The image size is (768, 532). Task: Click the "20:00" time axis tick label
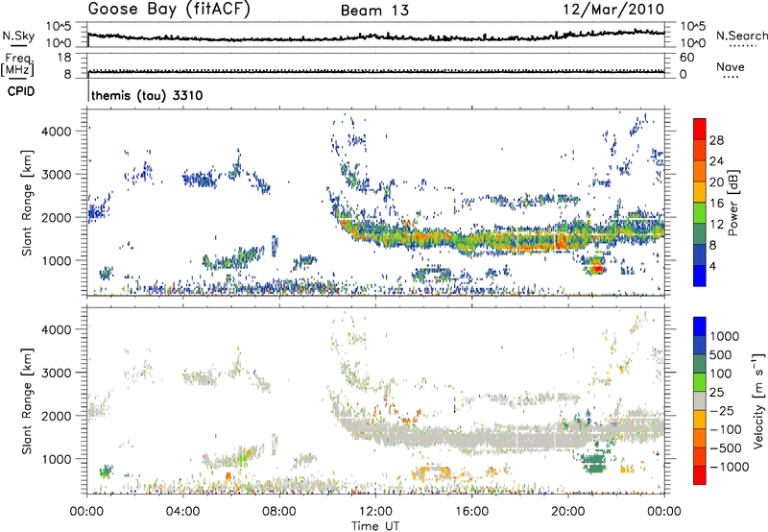(x=567, y=512)
